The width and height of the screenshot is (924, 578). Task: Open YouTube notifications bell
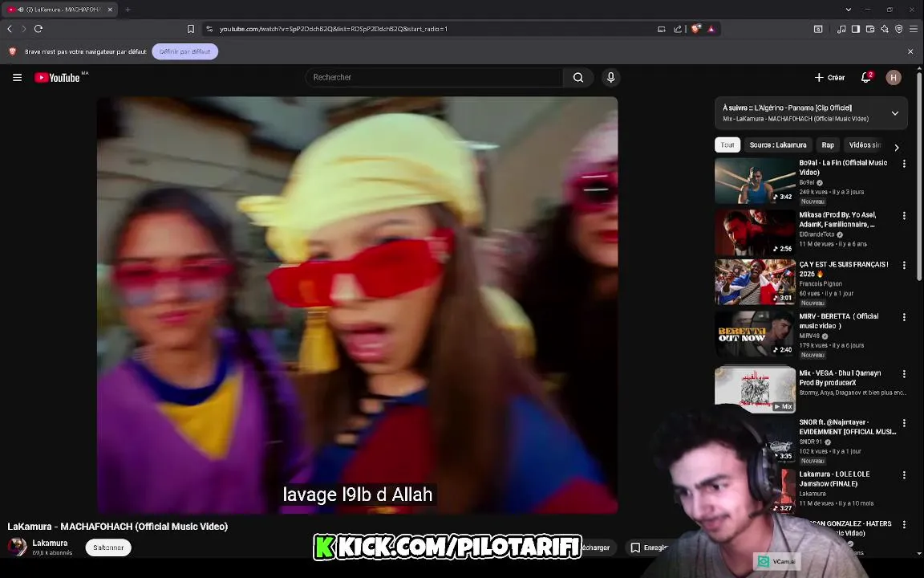point(866,77)
